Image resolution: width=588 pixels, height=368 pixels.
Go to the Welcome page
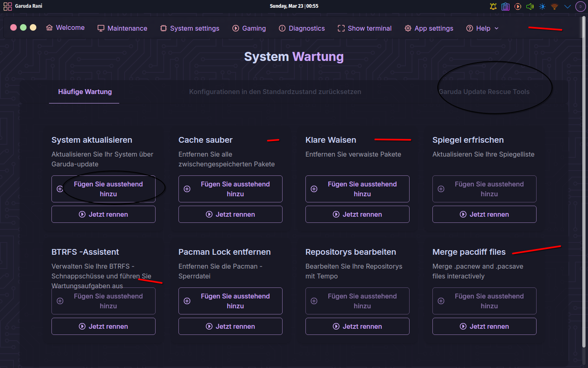coord(65,27)
